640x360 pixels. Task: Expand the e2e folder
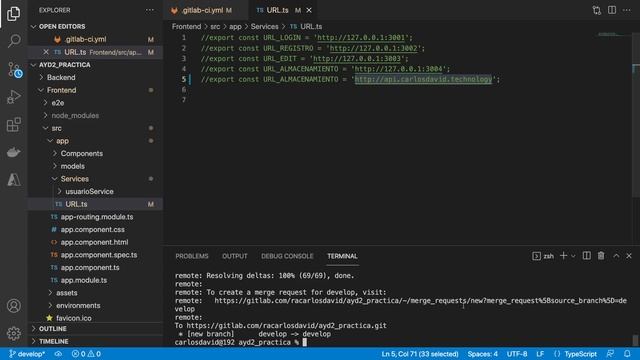coord(58,103)
